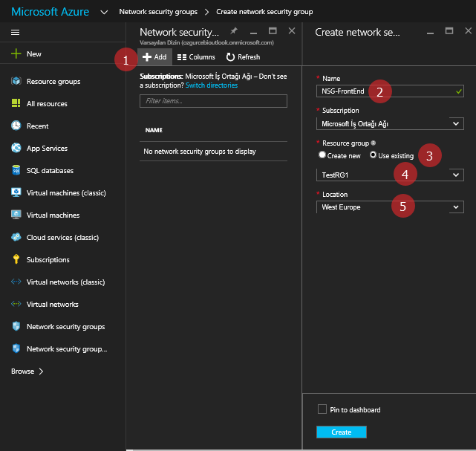476x451 pixels.
Task: Select the Use existing radio button
Action: 373,155
